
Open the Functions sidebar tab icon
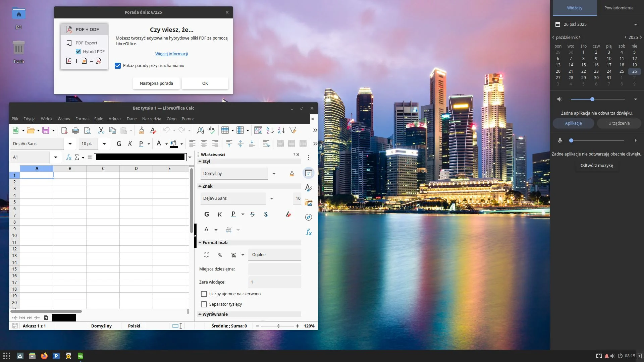pyautogui.click(x=309, y=232)
